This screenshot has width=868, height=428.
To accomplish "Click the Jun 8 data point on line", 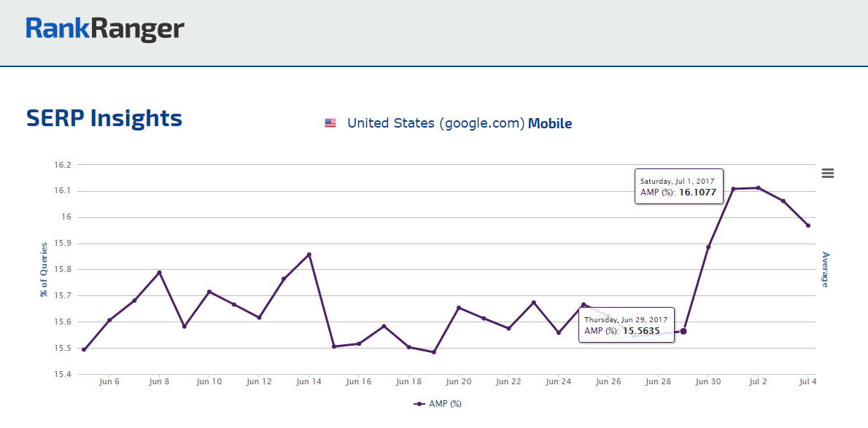I will tap(159, 273).
